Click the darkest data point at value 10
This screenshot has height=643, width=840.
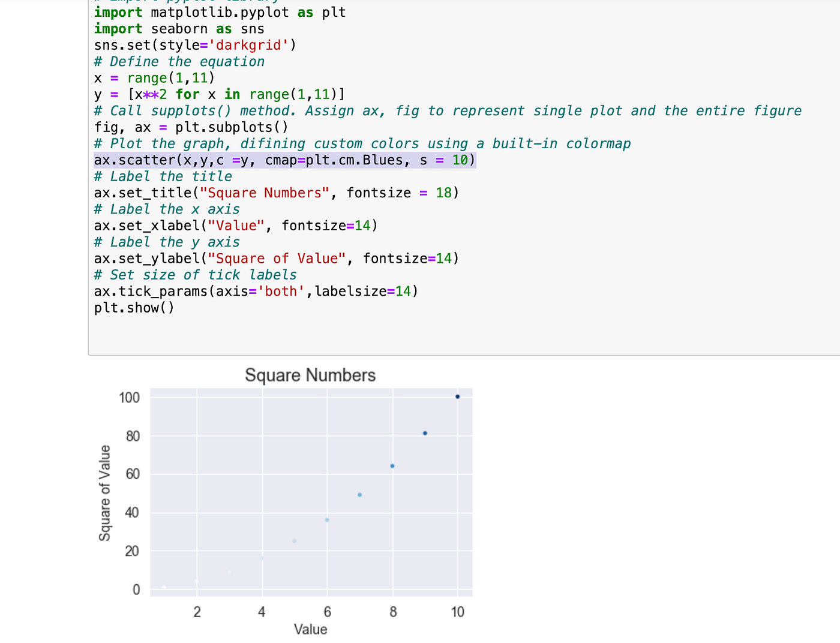(457, 396)
